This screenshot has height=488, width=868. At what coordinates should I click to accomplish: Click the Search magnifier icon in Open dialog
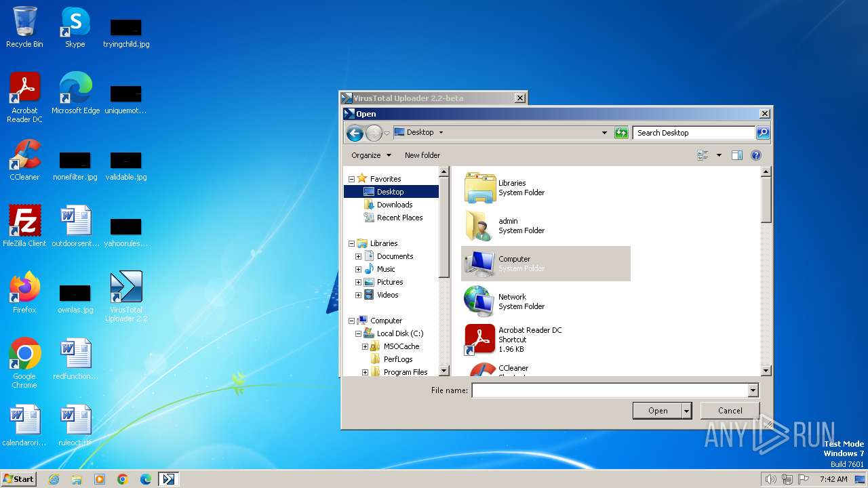pyautogui.click(x=763, y=133)
